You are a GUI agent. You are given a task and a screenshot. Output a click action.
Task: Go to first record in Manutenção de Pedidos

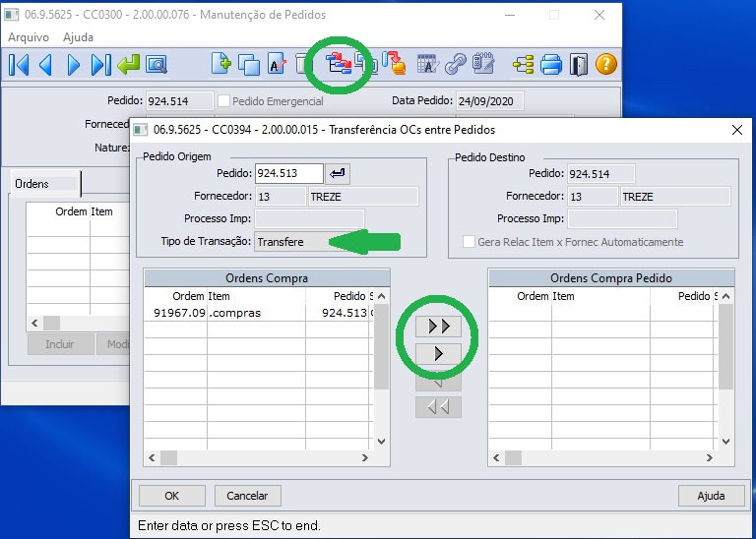[19, 64]
